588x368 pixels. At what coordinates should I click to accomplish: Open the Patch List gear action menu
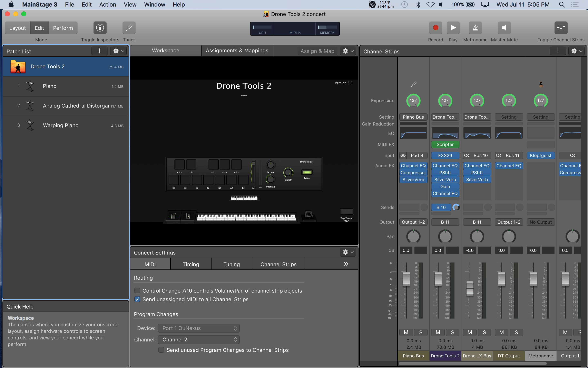119,51
